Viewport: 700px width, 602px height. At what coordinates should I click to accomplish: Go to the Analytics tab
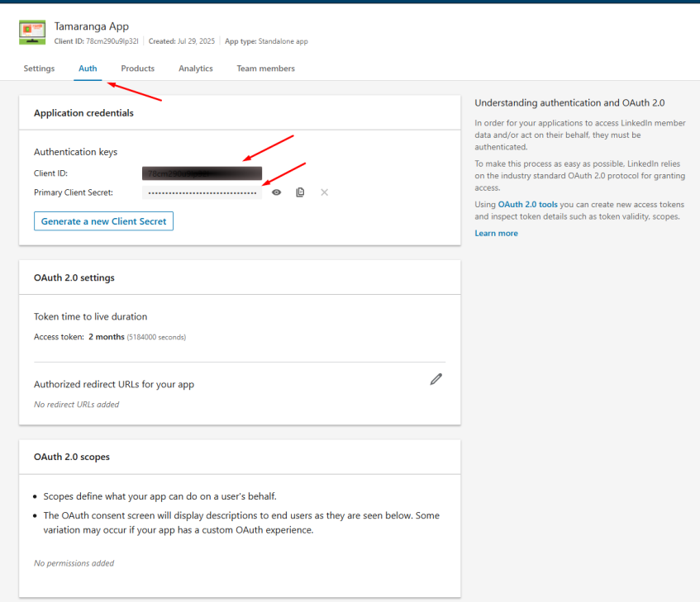(x=196, y=69)
